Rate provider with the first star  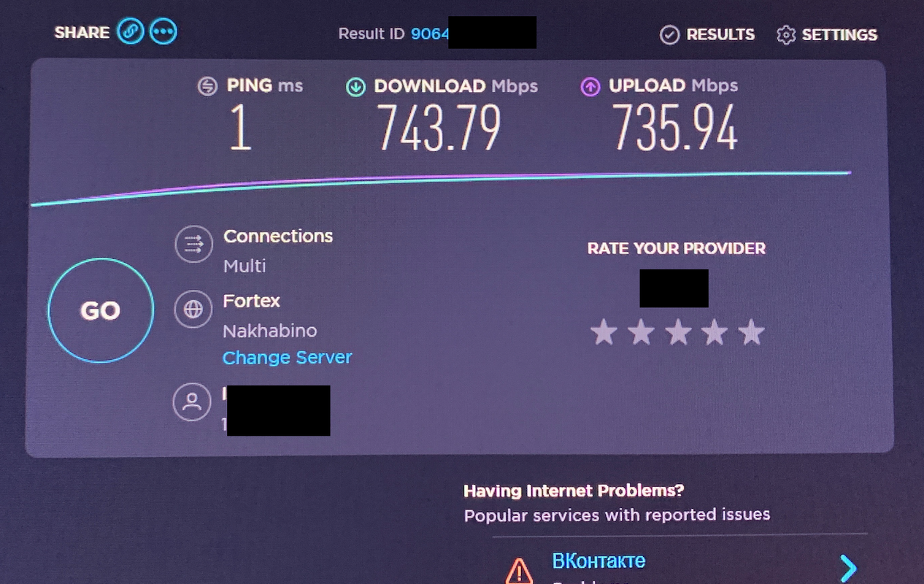(x=604, y=333)
